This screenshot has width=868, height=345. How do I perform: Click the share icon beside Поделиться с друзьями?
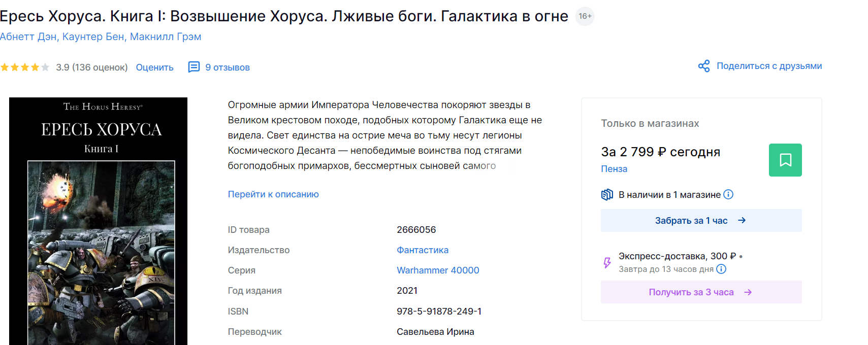pyautogui.click(x=703, y=66)
